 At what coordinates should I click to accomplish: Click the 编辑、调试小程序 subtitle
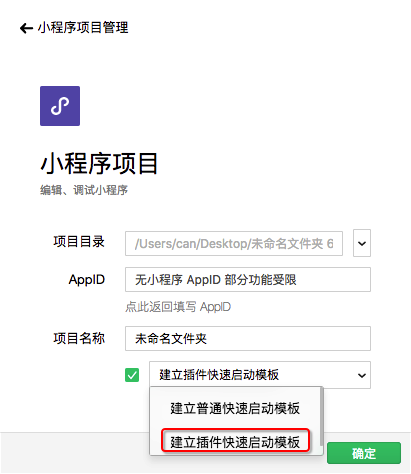click(x=84, y=190)
